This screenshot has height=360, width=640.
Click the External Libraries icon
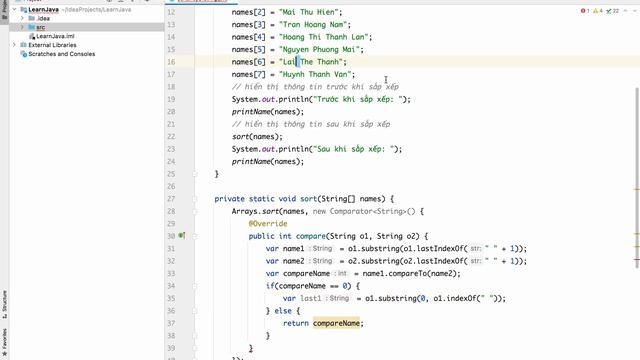click(x=24, y=45)
